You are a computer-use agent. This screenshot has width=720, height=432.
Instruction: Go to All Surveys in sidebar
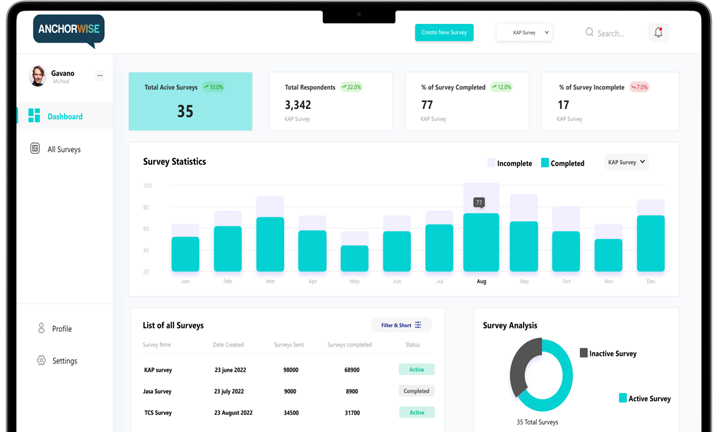[x=64, y=149]
